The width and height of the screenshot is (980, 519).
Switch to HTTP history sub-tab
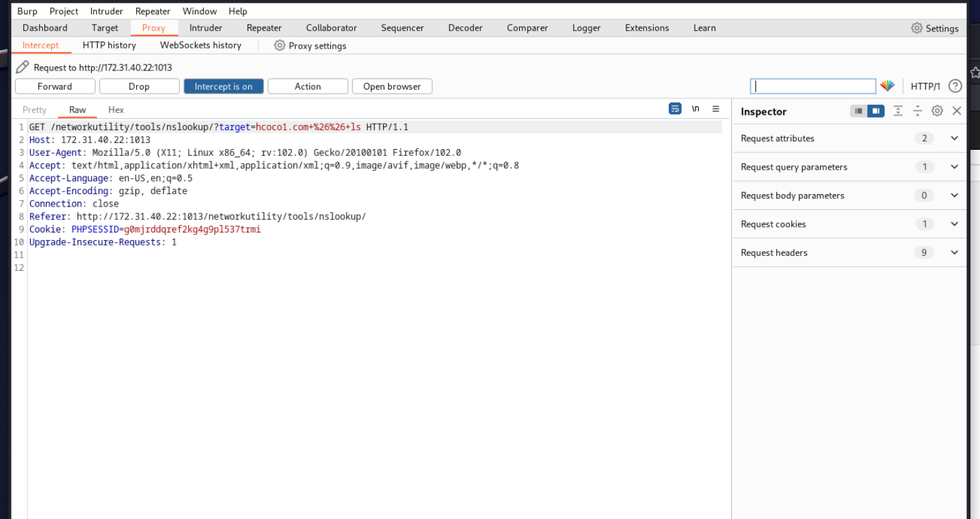(109, 45)
